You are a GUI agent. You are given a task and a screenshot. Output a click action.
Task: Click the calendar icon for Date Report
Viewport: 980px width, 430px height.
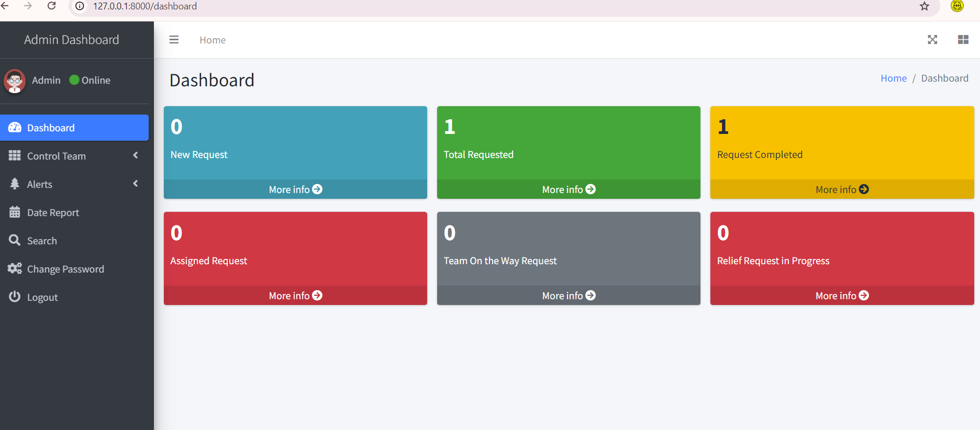pos(15,212)
